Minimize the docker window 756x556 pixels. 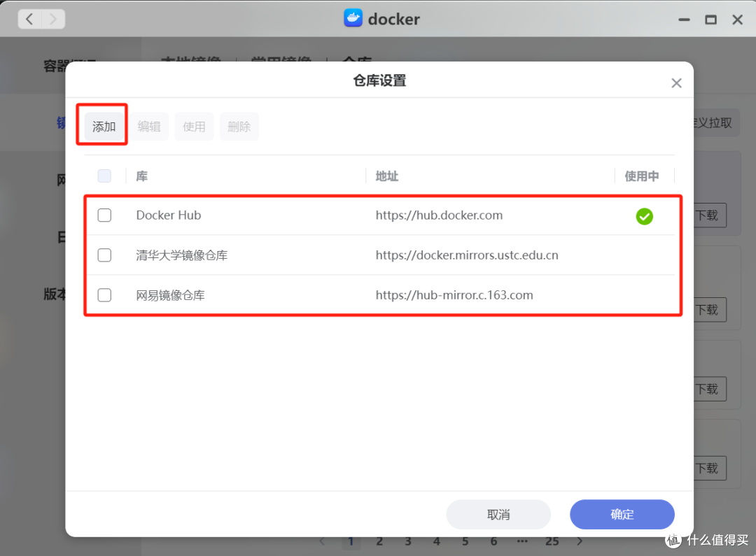coord(684,20)
